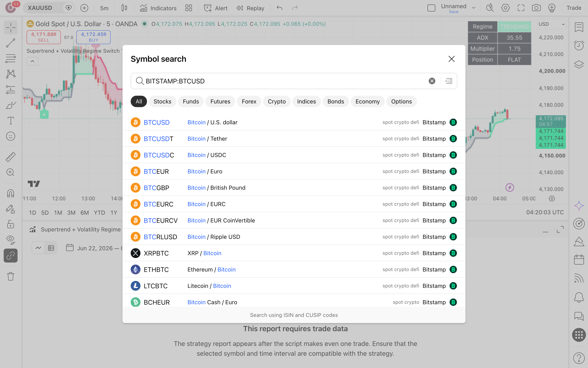Select the text annotation tool
This screenshot has height=368, width=588.
pos(10,121)
